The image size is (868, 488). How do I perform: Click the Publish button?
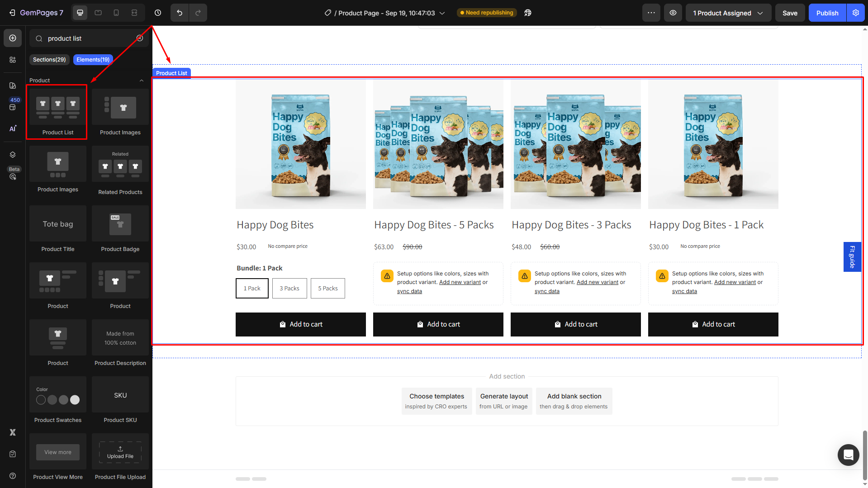click(827, 13)
